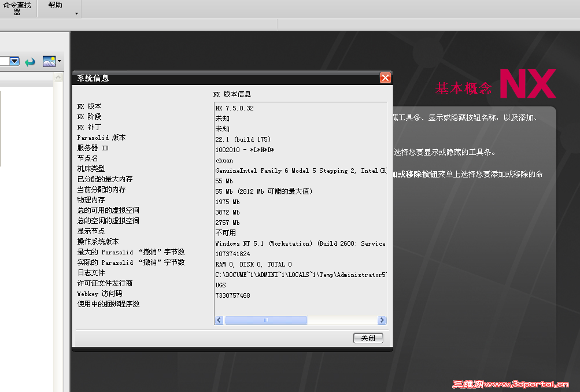Expand the picture icon's small dropdown arrow
Image resolution: width=580 pixels, height=392 pixels.
point(59,61)
